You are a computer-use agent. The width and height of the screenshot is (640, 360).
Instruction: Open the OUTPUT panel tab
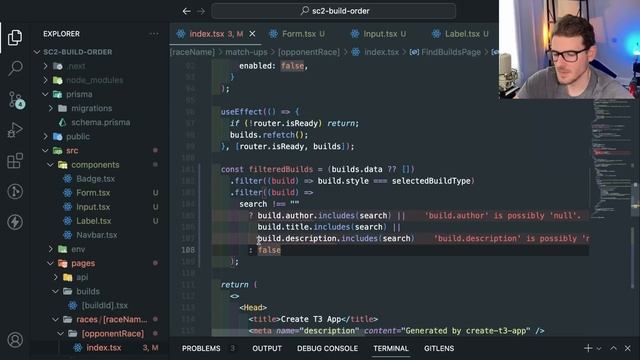point(267,348)
